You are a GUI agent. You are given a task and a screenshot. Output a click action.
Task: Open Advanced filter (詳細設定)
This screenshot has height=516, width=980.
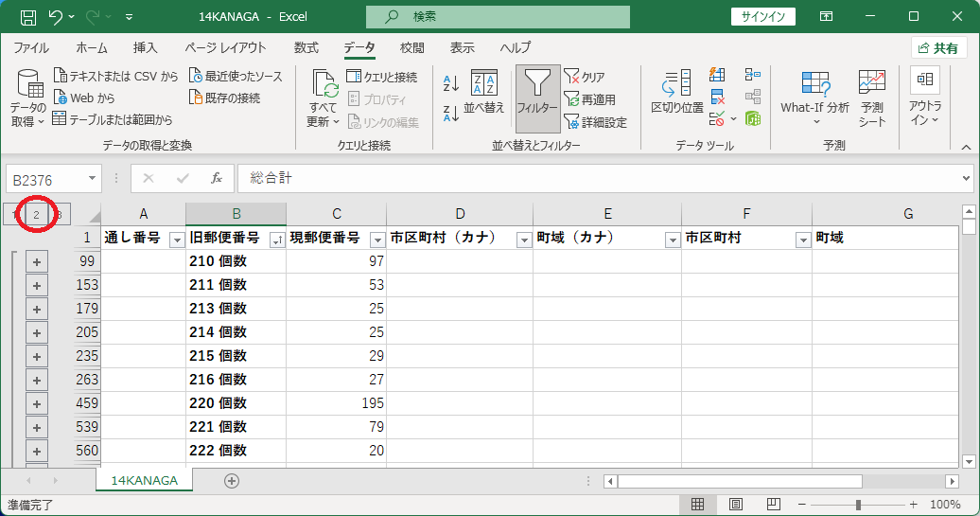point(595,122)
